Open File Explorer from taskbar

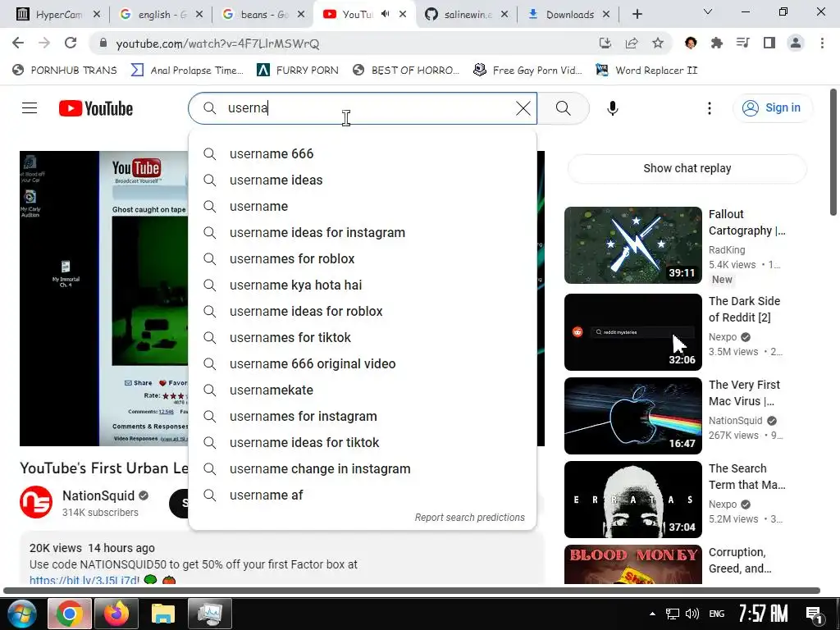point(163,614)
